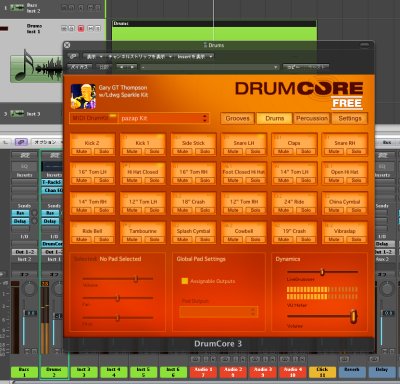Open the channel strip display dropdown

click(139, 57)
